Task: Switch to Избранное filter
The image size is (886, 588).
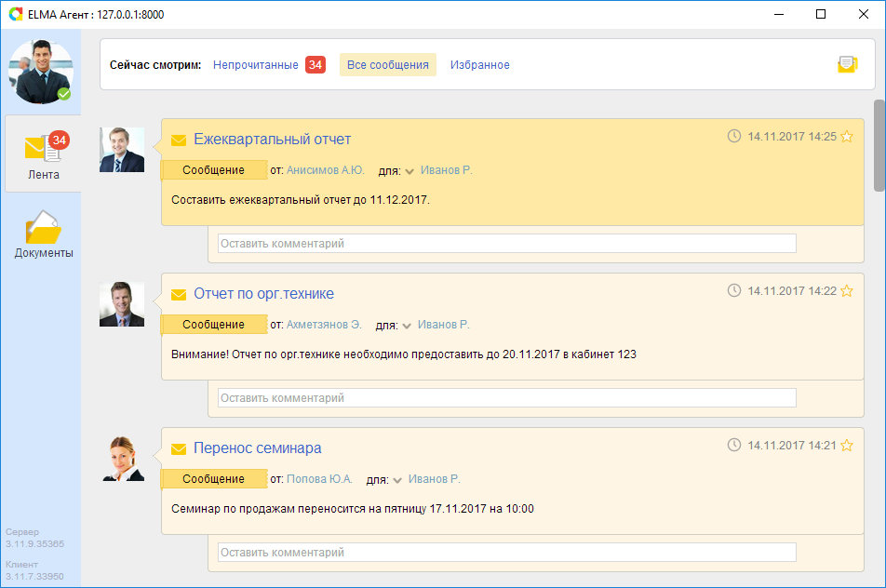Action: 479,65
